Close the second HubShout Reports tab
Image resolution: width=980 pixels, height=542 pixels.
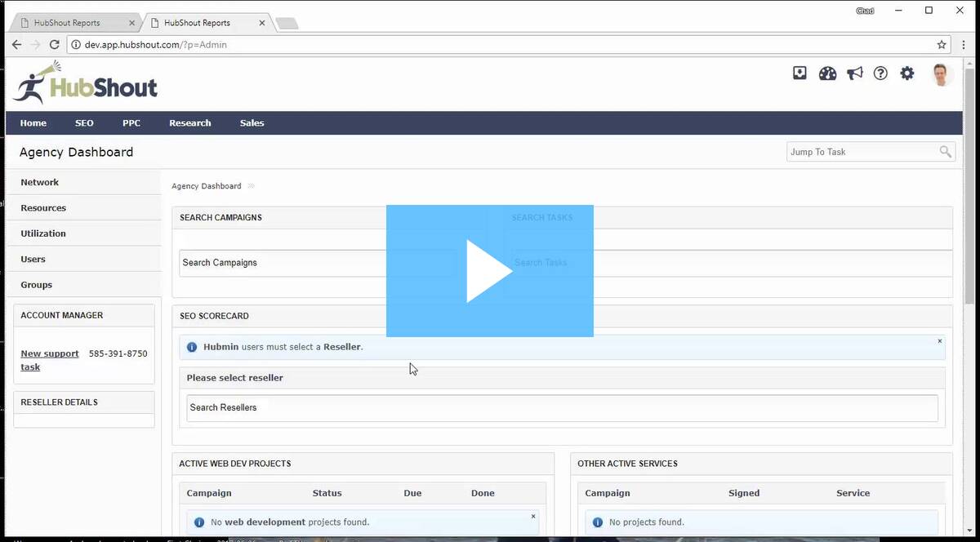(262, 23)
